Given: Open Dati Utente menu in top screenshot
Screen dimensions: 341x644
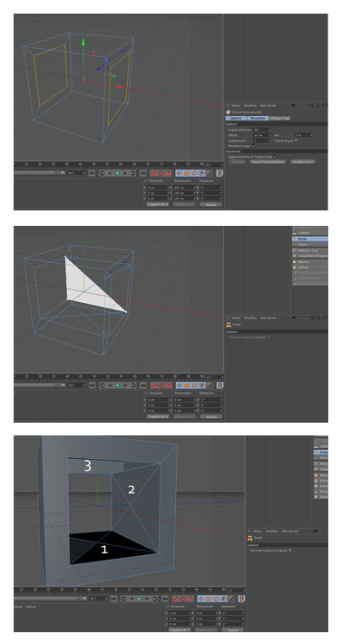Looking at the screenshot, I should [268, 105].
